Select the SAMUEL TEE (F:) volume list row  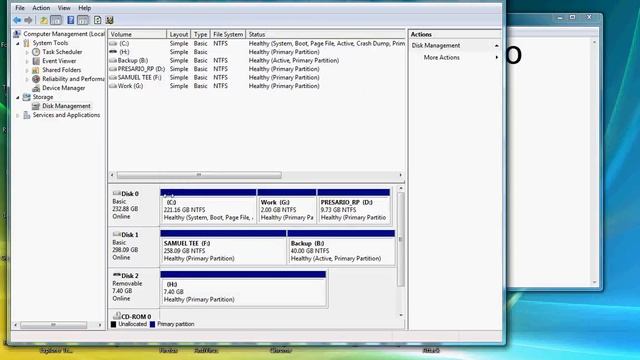[257, 78]
